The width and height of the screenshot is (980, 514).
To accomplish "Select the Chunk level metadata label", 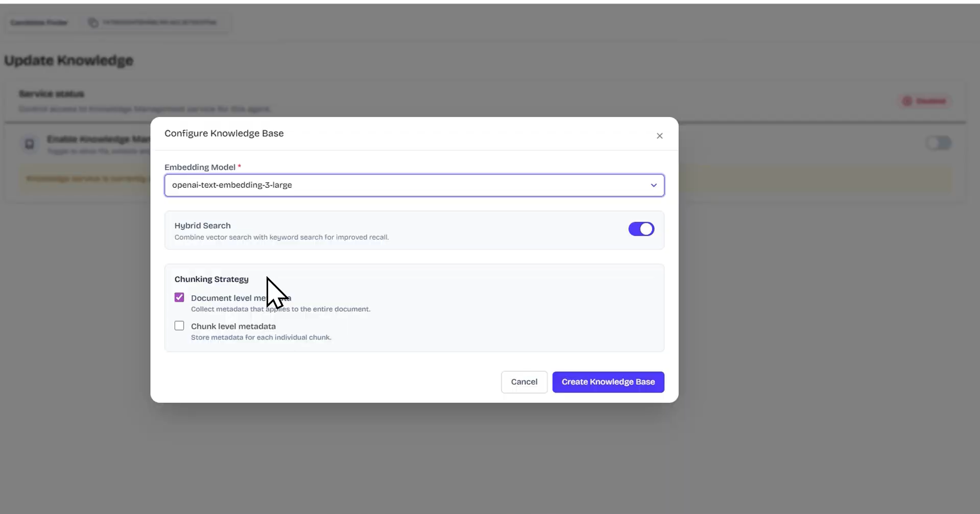I will (233, 326).
